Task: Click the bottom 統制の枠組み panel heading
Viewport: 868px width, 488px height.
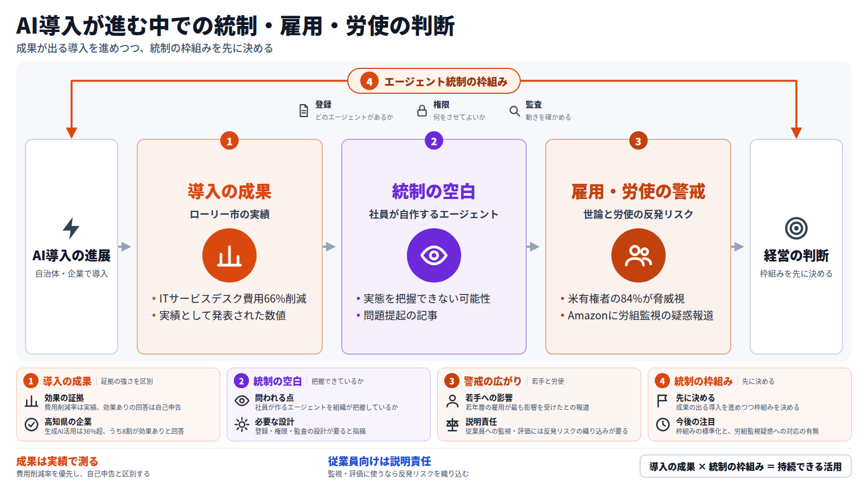Action: click(x=703, y=381)
